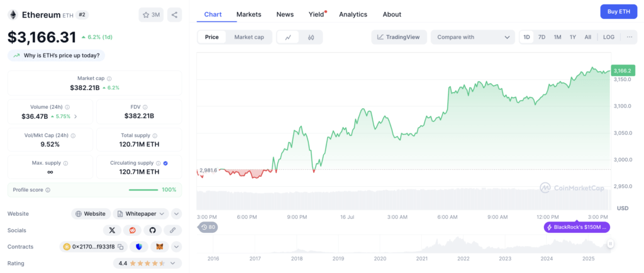Click the FDV info icon
Image resolution: width=644 pixels, height=273 pixels.
(x=145, y=107)
